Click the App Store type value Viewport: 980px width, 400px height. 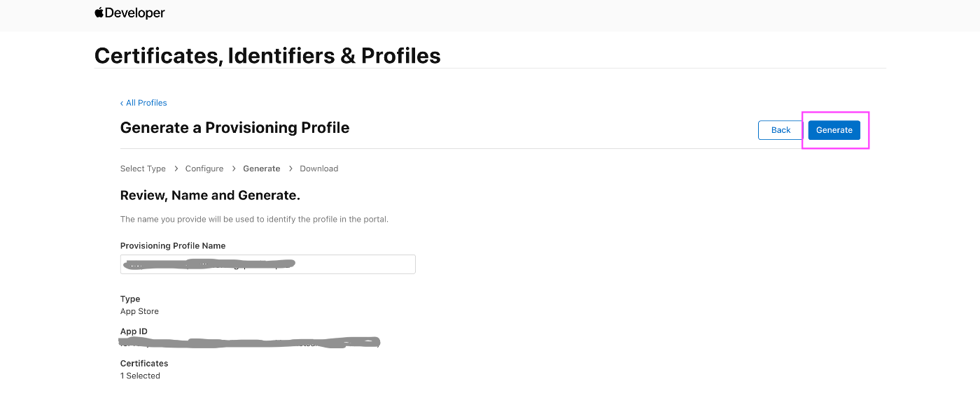pyautogui.click(x=139, y=311)
